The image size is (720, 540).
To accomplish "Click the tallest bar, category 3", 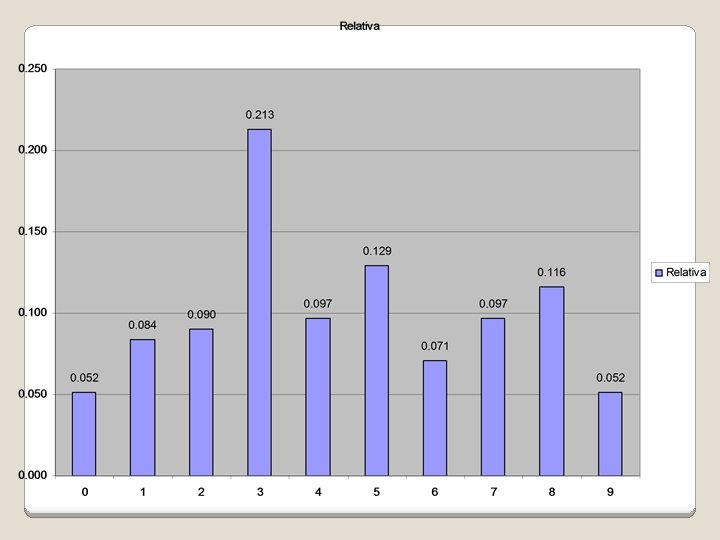I will point(259,303).
